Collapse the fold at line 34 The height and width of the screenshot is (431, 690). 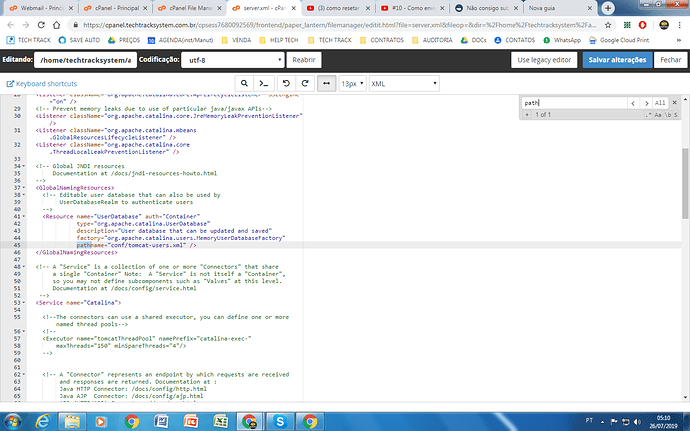[x=24, y=166]
